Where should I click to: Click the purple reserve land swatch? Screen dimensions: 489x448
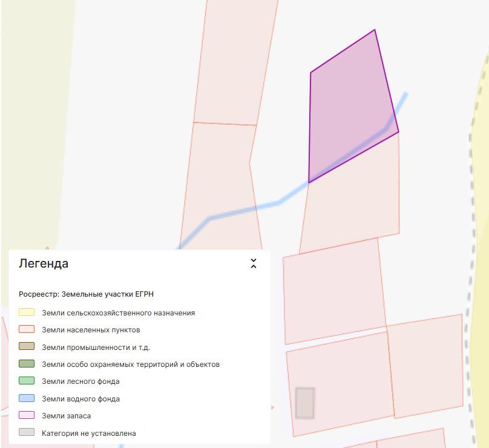[27, 415]
